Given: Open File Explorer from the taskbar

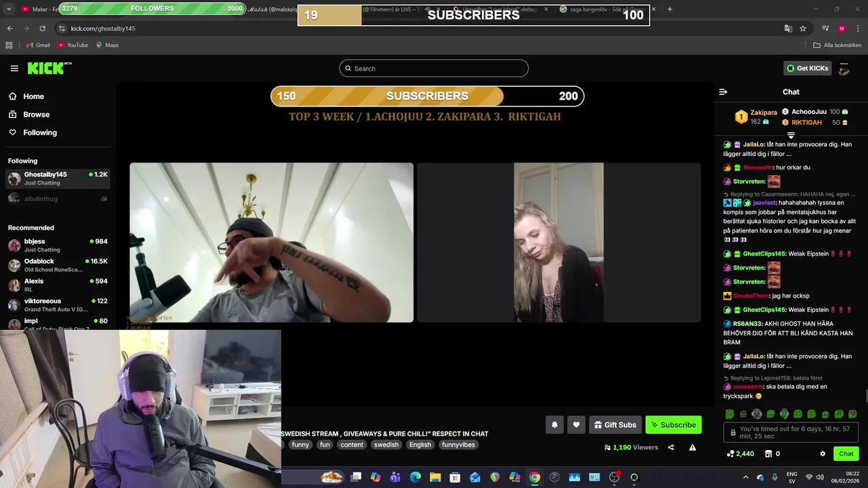Looking at the screenshot, I should coord(435,477).
